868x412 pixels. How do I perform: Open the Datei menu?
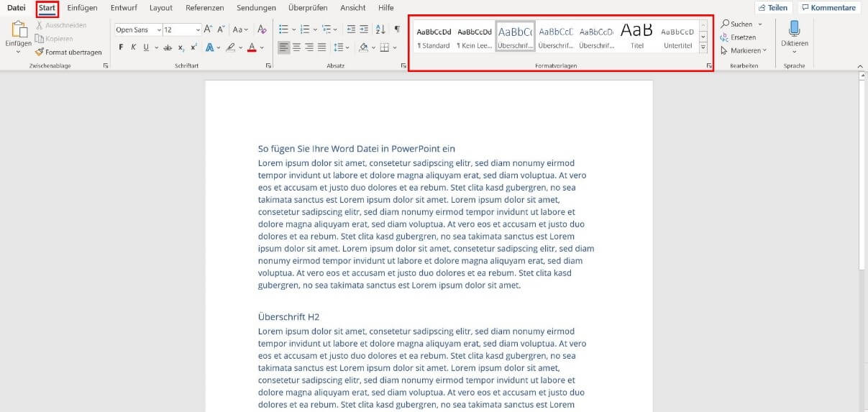(17, 8)
